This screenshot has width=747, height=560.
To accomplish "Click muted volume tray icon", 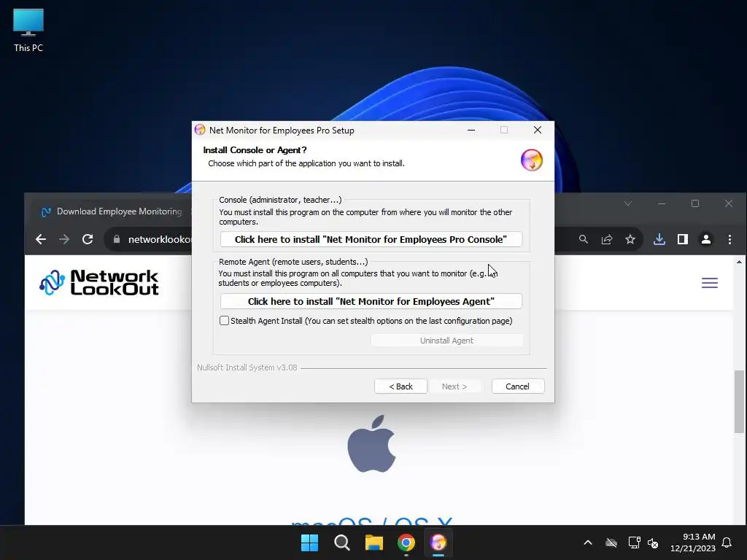I will [653, 542].
